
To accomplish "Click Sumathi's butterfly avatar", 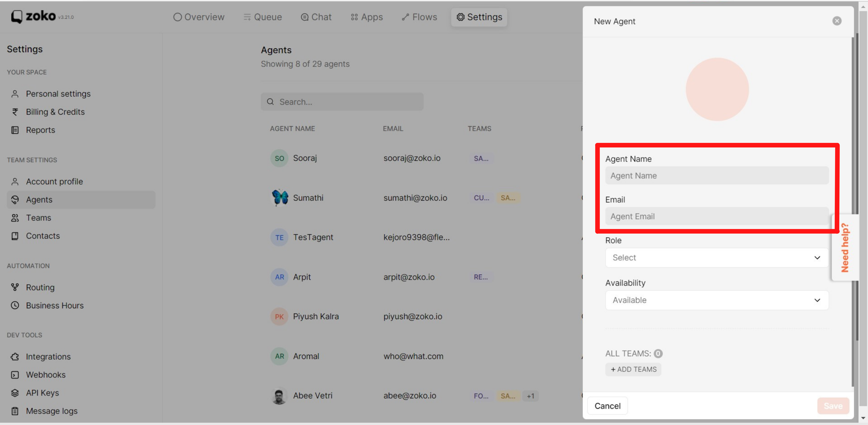I will click(279, 198).
